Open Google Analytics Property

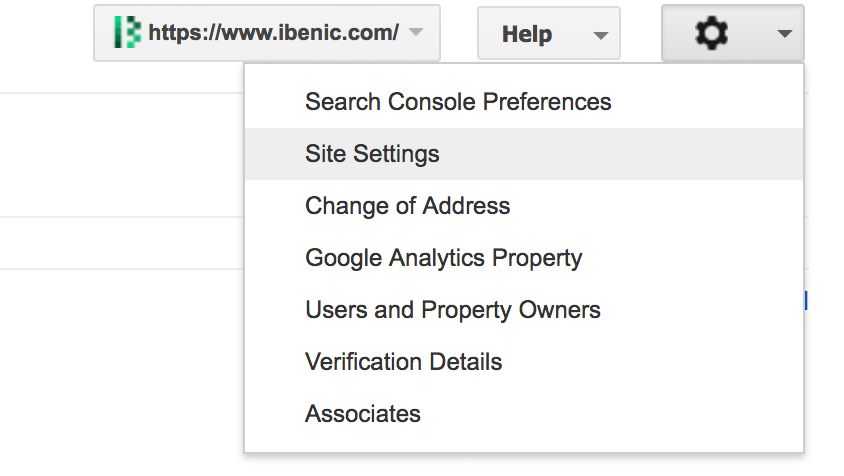click(x=444, y=258)
